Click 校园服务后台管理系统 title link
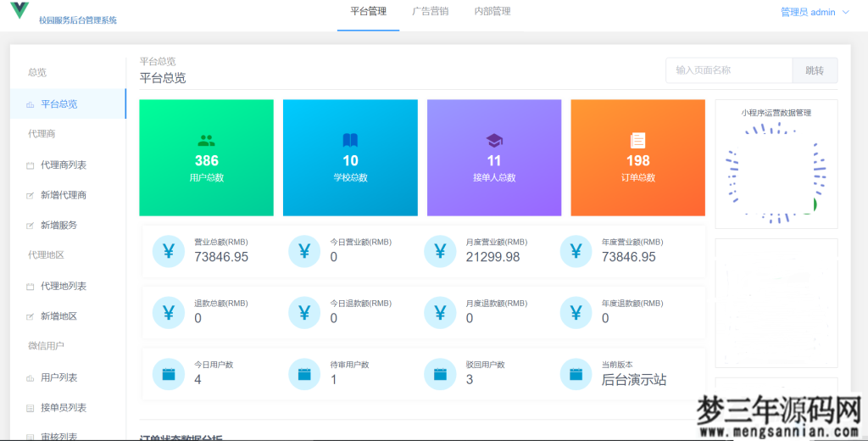The width and height of the screenshot is (868, 441). 77,20
